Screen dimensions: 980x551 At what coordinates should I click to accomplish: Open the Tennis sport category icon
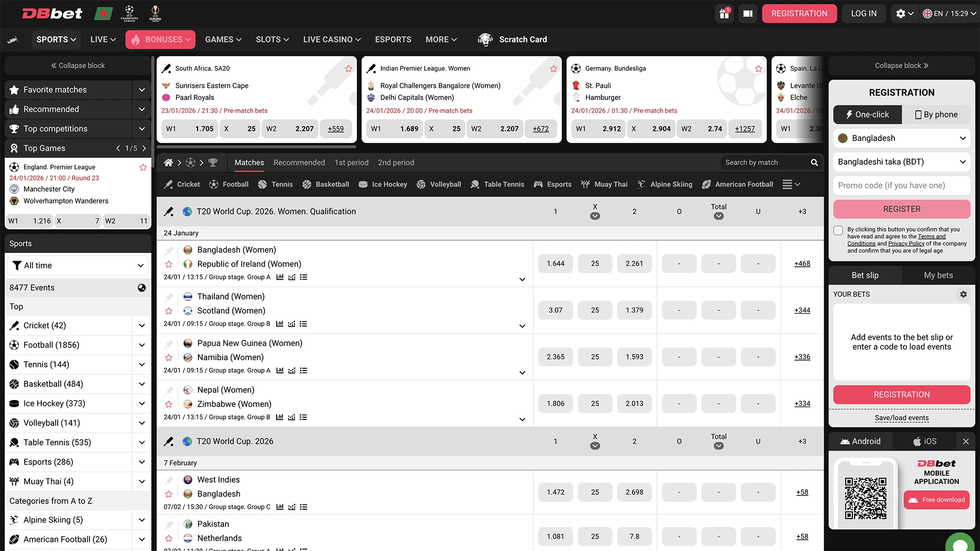(263, 184)
